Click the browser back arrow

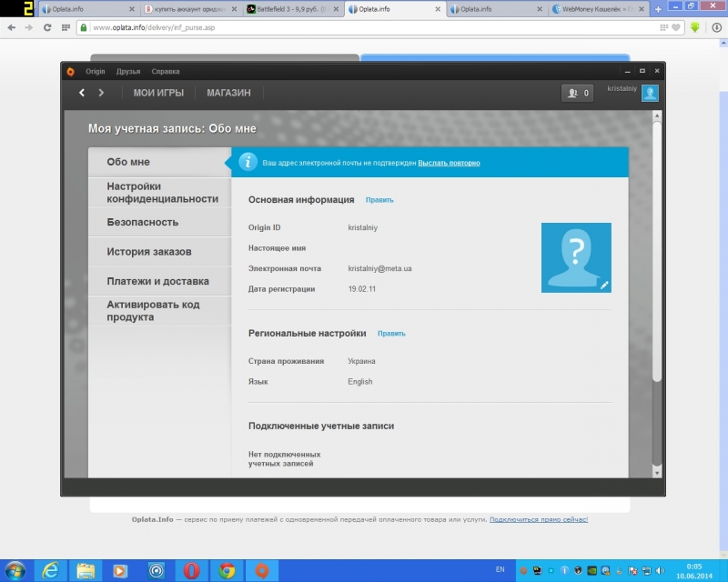pyautogui.click(x=12, y=28)
